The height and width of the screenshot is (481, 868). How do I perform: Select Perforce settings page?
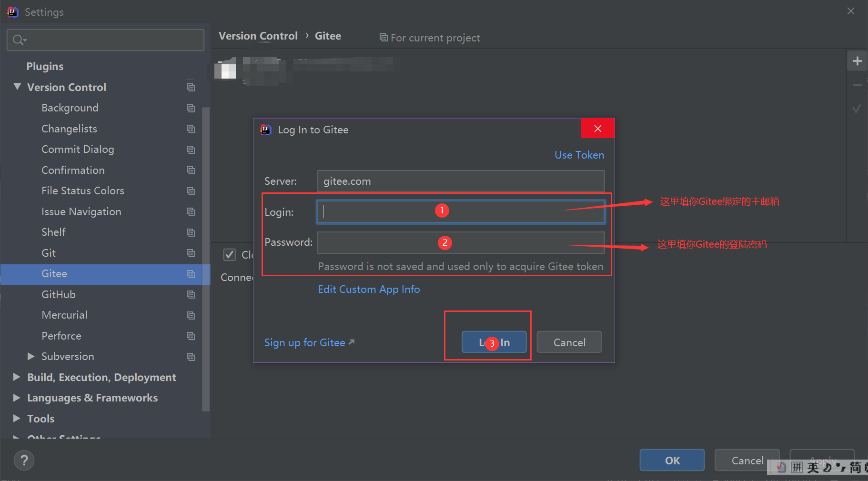click(61, 336)
